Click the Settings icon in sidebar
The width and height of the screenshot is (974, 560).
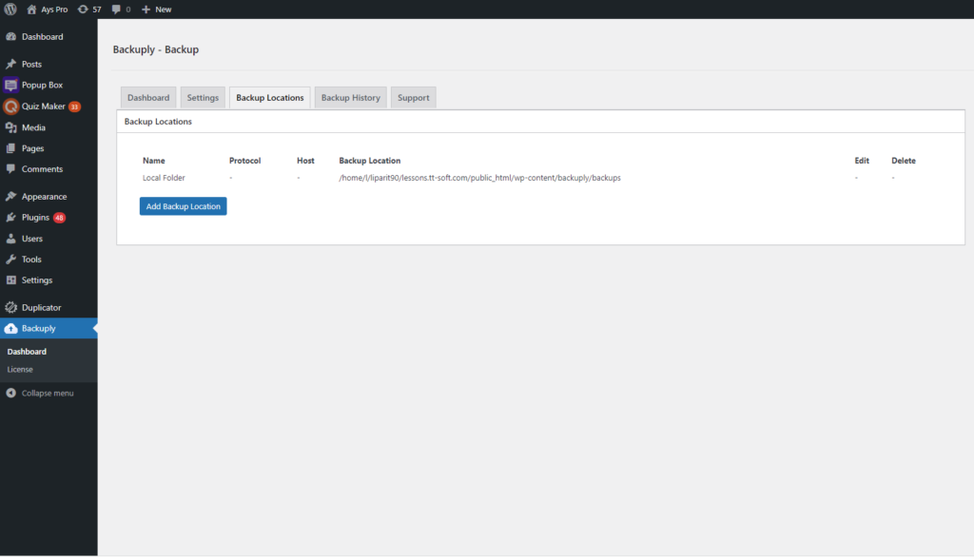coord(11,280)
